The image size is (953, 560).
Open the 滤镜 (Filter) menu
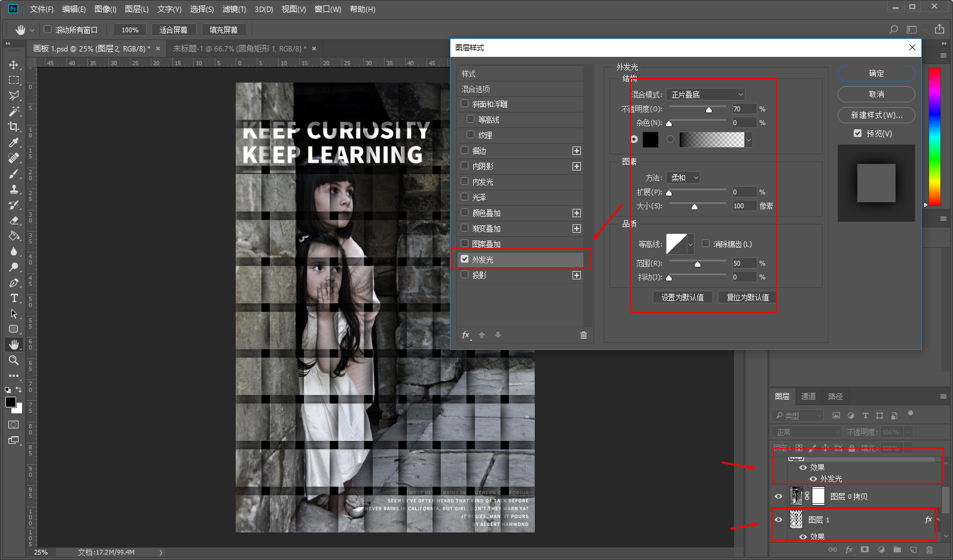233,9
